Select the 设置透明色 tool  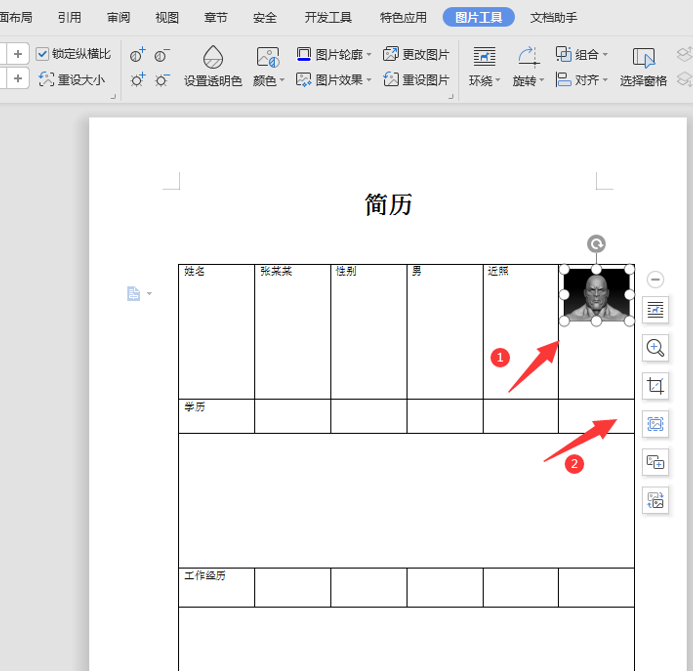pos(213,65)
